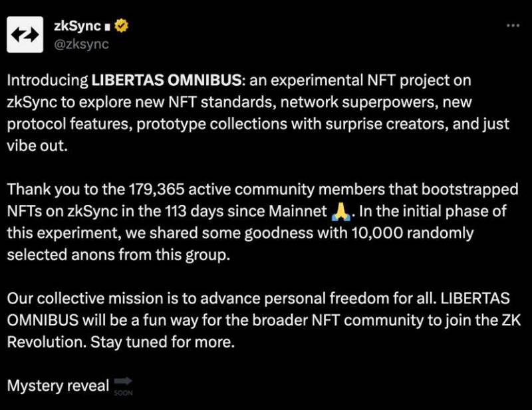Click the phrase 'vibe out.'
532x410 pixels.
[37, 146]
